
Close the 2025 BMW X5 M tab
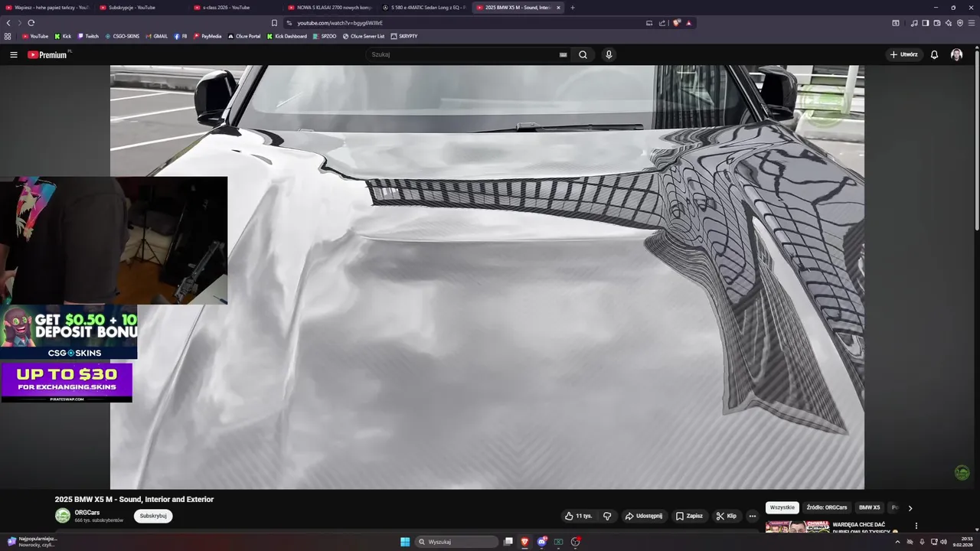(x=558, y=8)
